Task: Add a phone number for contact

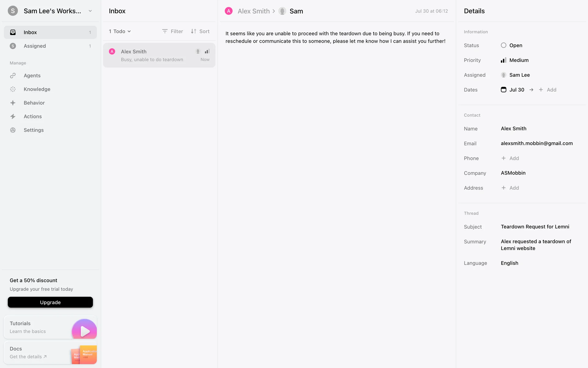Action: tap(510, 158)
